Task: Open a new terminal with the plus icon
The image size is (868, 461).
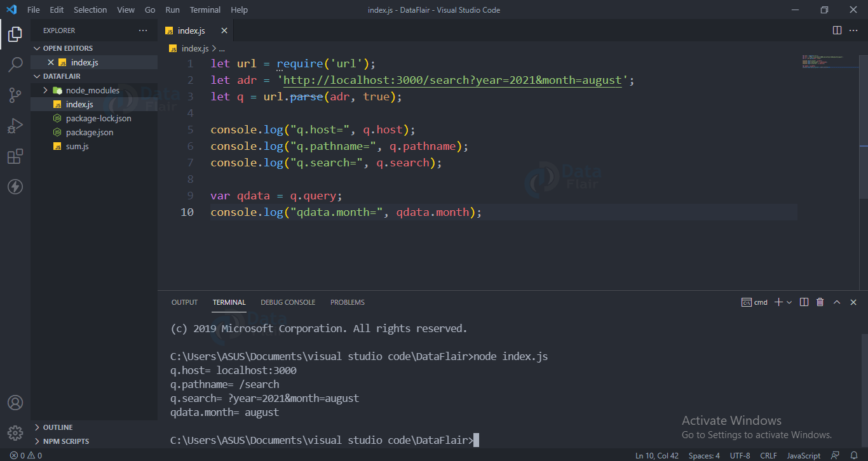Action: coord(780,302)
